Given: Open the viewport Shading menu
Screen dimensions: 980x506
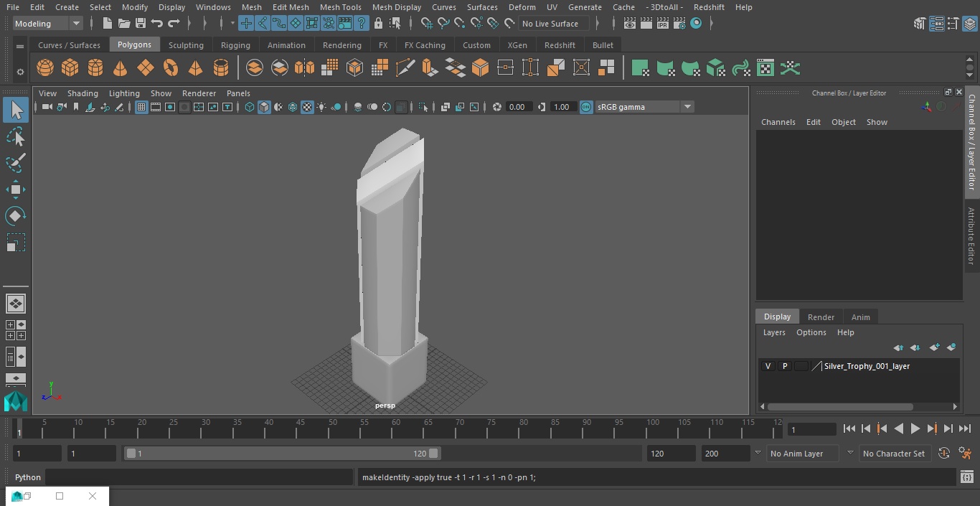Looking at the screenshot, I should [x=83, y=93].
